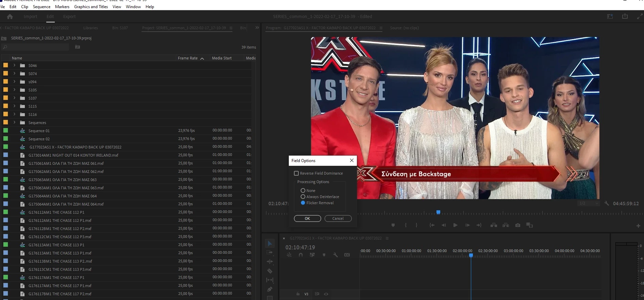Toggle V3 track output eye
This screenshot has width=644, height=300.
(326, 294)
